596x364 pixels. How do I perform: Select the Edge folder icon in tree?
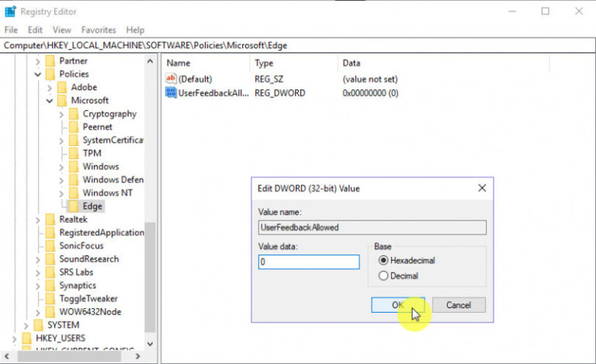(74, 206)
